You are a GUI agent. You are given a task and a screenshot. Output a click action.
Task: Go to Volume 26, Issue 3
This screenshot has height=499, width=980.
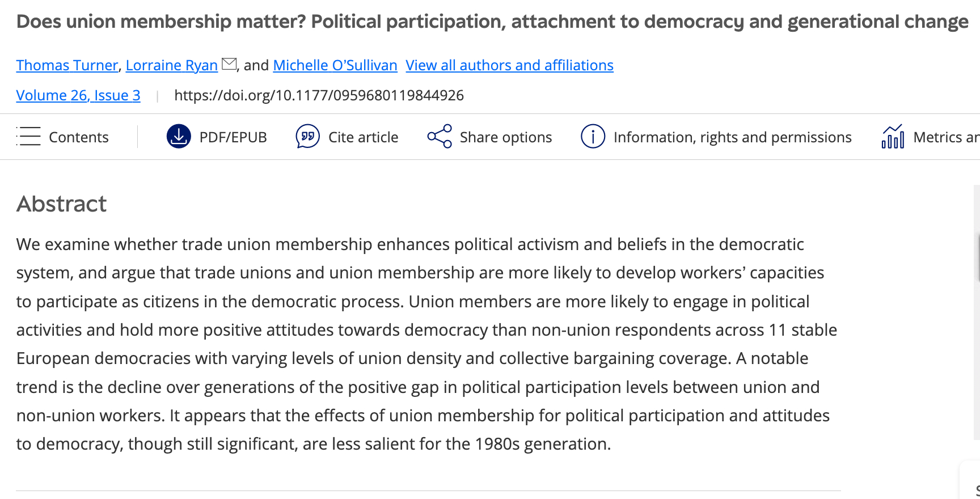click(x=78, y=95)
